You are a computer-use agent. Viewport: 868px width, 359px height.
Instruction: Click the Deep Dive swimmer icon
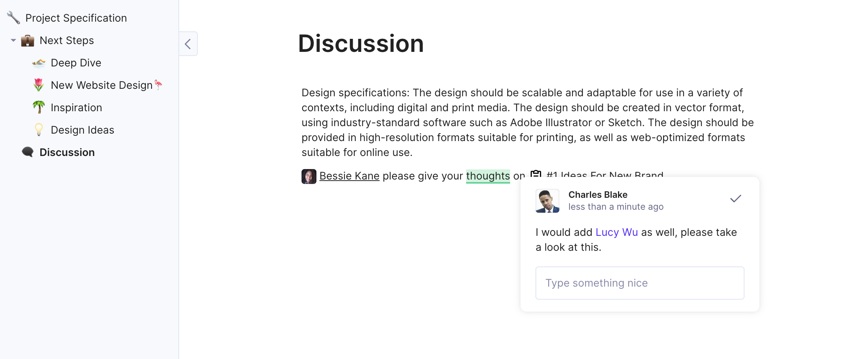tap(39, 63)
